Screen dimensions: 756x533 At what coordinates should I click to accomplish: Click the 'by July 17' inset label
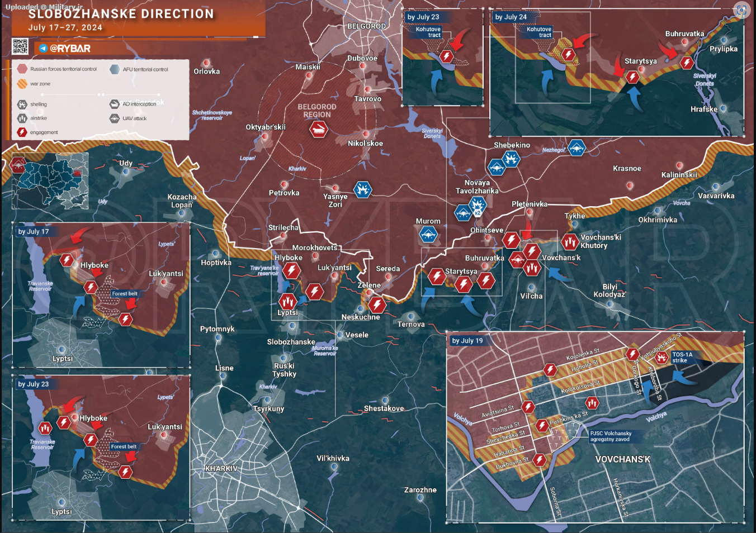(34, 231)
